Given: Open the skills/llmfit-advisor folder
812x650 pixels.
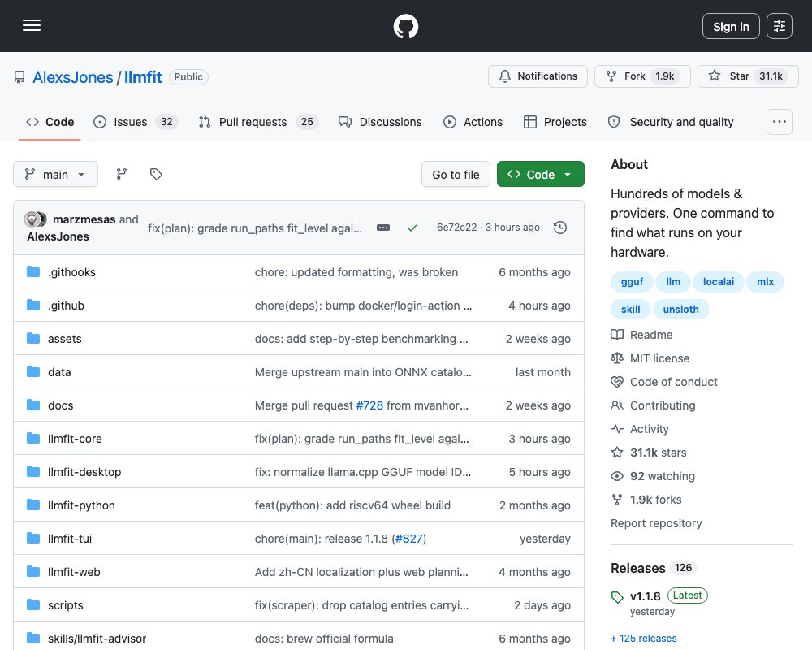Looking at the screenshot, I should (97, 639).
